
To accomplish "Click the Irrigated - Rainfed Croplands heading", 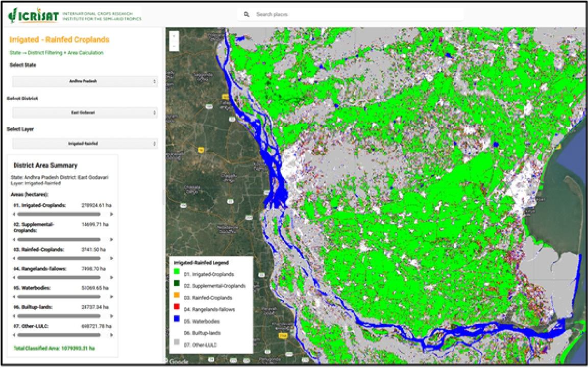I will [x=59, y=40].
